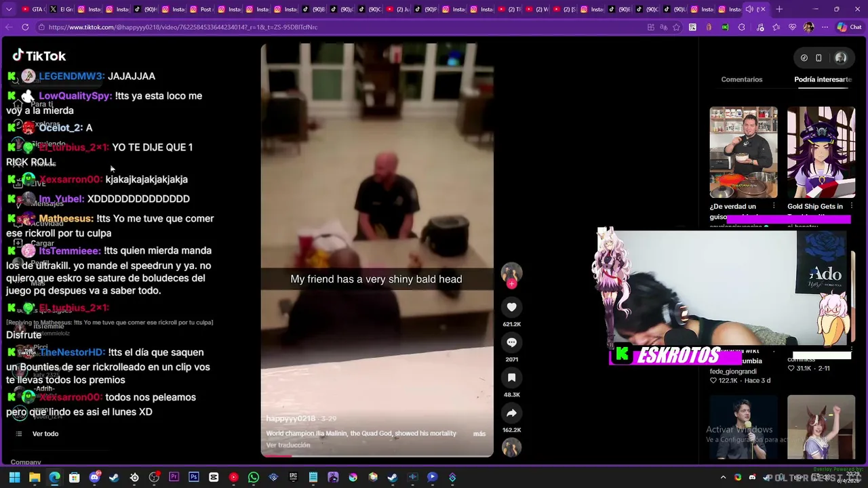Switch to the El Gr X browser tab
Screen dimensions: 868x488
click(x=61, y=9)
